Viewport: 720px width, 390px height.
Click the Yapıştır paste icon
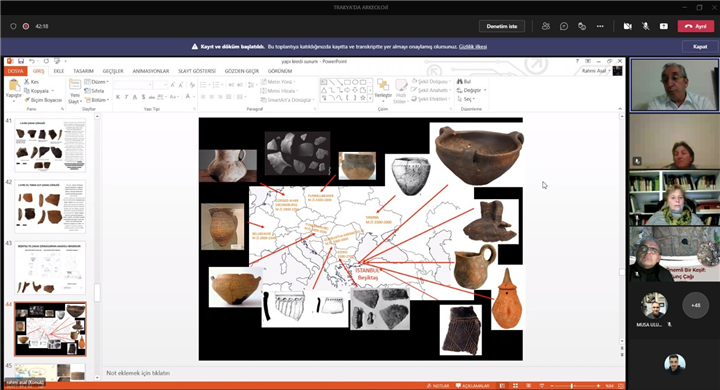(14, 85)
